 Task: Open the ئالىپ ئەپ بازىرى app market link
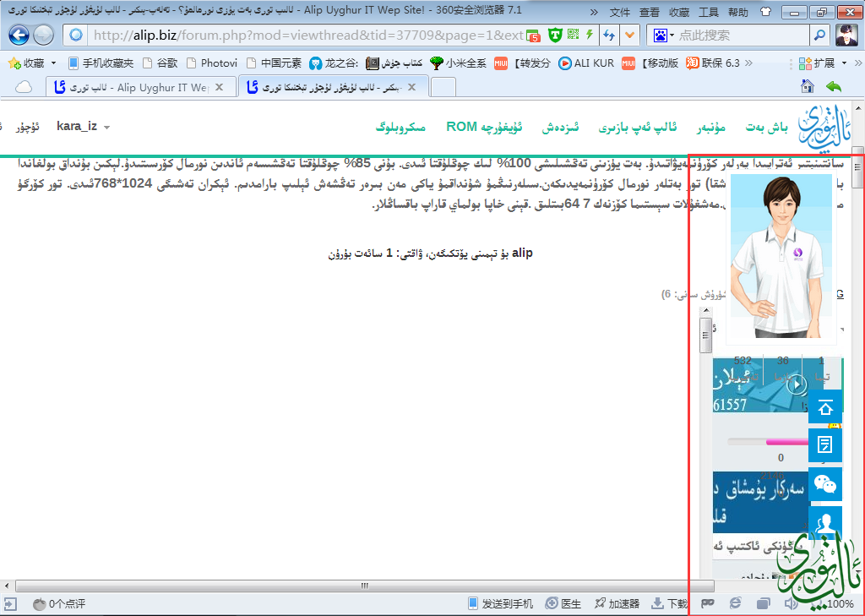click(637, 128)
